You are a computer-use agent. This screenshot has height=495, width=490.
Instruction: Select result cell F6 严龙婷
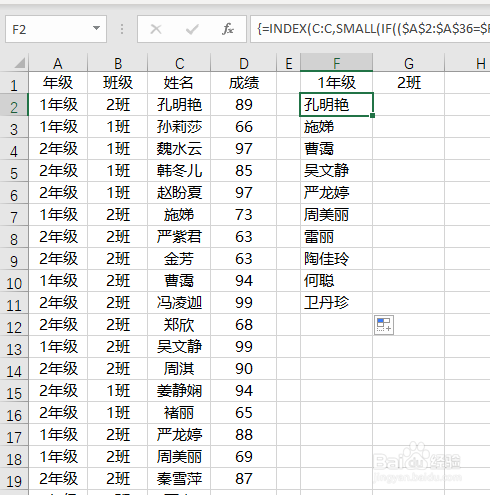(x=336, y=193)
